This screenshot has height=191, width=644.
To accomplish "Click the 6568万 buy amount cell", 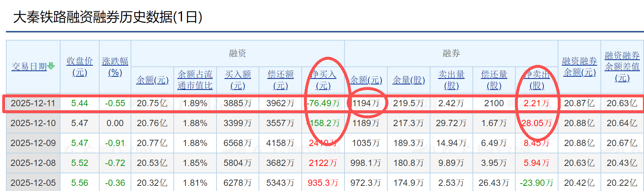I will 238,143.
